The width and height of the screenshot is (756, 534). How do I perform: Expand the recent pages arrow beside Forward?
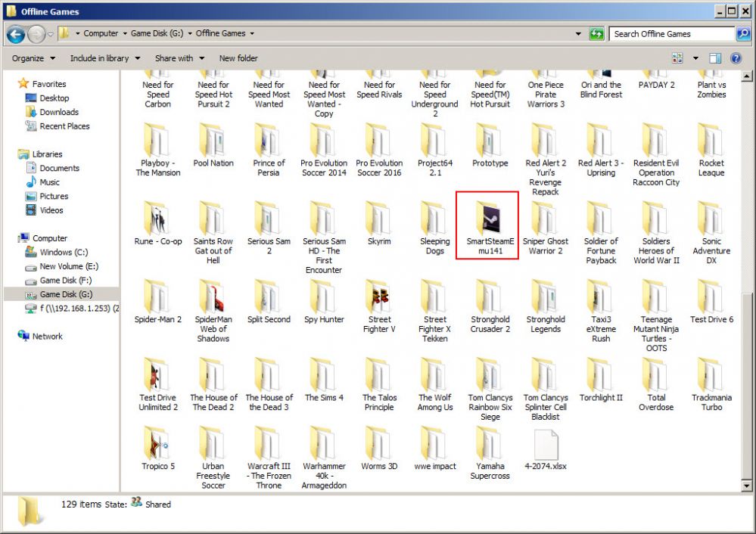[x=50, y=34]
